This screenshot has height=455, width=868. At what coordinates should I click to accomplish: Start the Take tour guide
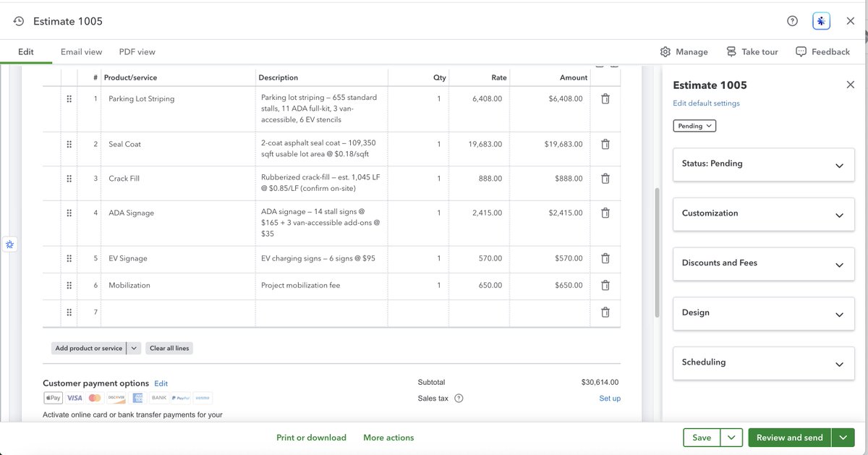(752, 52)
